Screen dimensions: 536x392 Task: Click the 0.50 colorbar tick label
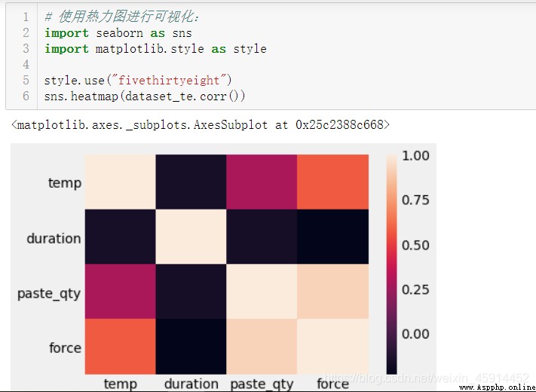tap(415, 245)
